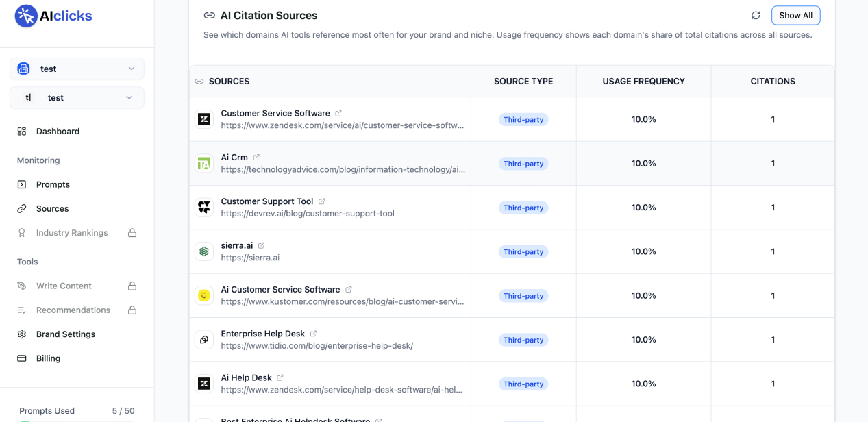Open external link for Enterprise Help Desk
The width and height of the screenshot is (868, 422).
click(313, 334)
